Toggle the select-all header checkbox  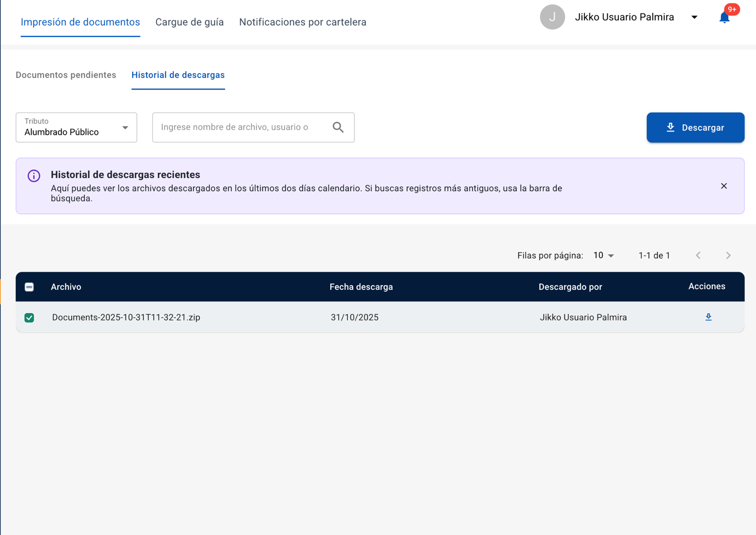click(x=29, y=287)
